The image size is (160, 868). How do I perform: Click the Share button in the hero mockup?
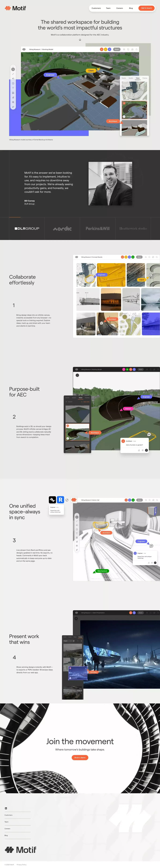point(117,49)
